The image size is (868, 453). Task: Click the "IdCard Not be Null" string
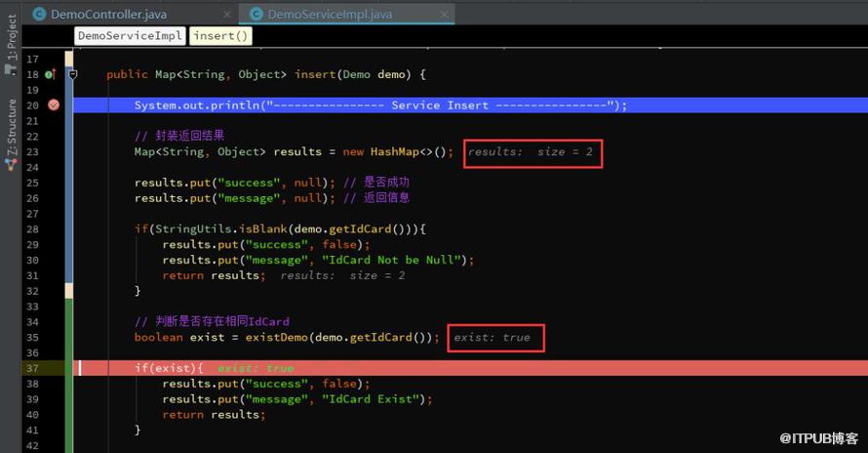(x=391, y=260)
